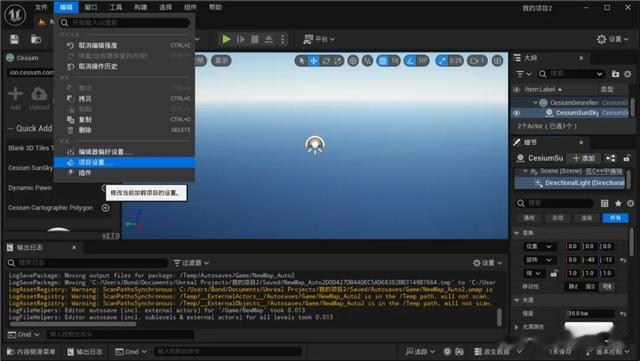This screenshot has height=361, width=640.
Task: Open scale snap 0.25 value dropdown
Action: point(455,61)
